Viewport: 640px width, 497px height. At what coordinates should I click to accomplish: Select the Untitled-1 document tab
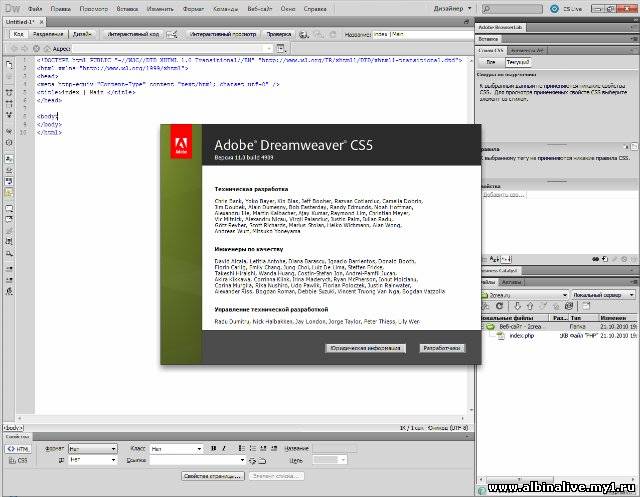[20, 22]
